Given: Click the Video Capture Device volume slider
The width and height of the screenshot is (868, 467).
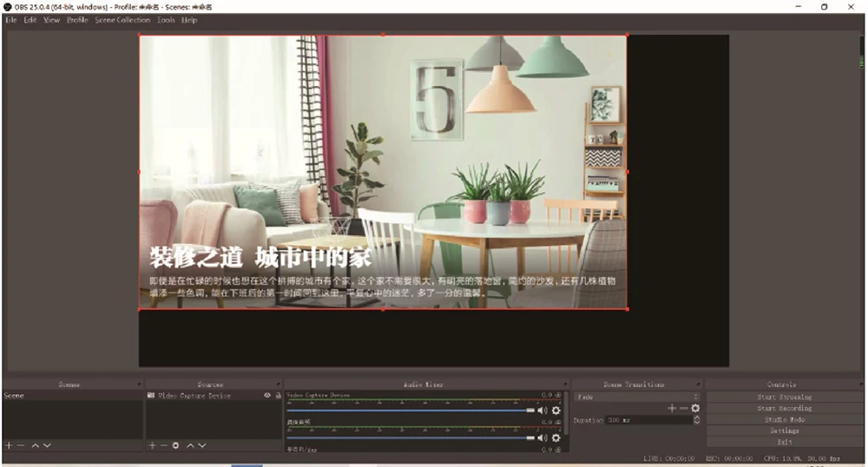Looking at the screenshot, I should coord(410,411).
